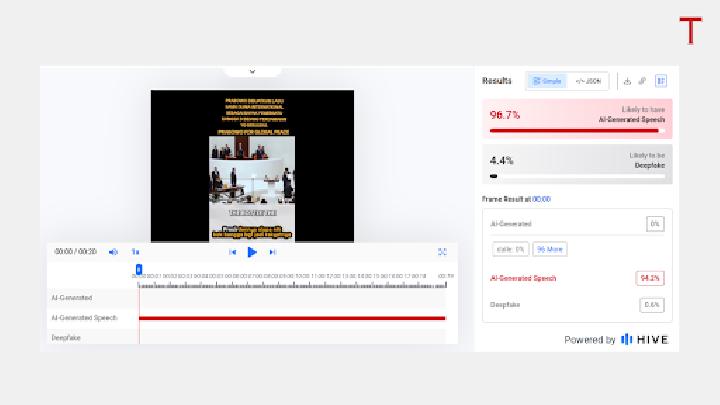Collapse the top panel chevron

point(252,72)
